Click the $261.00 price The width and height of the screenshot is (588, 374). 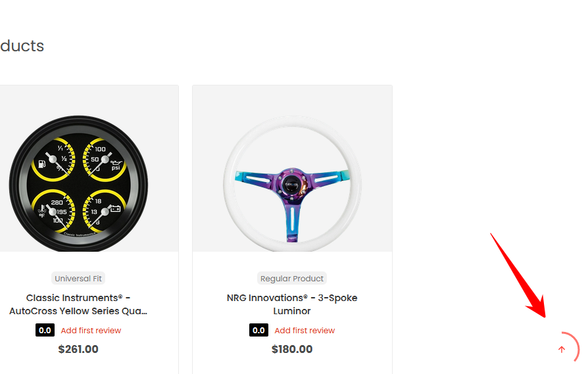[78, 349]
